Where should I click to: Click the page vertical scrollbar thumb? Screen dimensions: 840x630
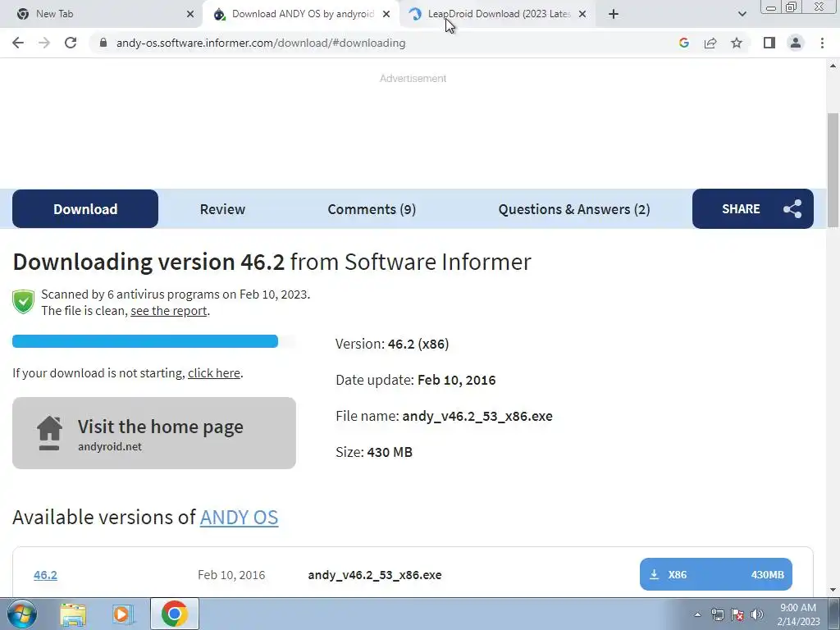[833, 171]
